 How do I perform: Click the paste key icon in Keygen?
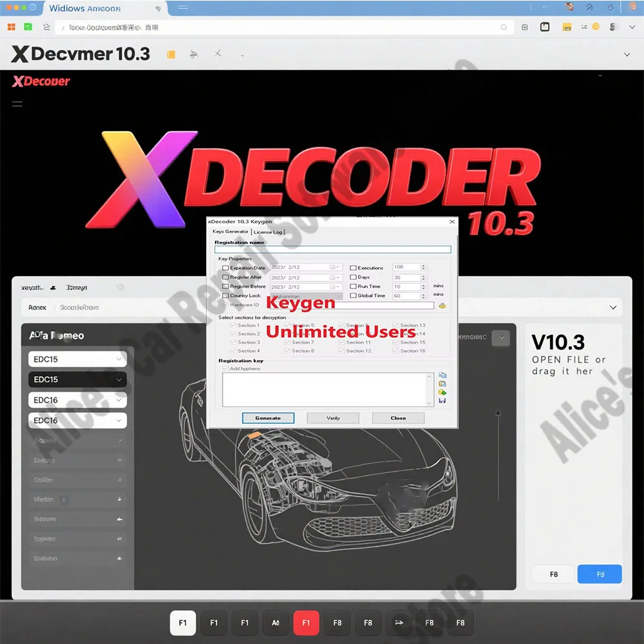(x=442, y=384)
